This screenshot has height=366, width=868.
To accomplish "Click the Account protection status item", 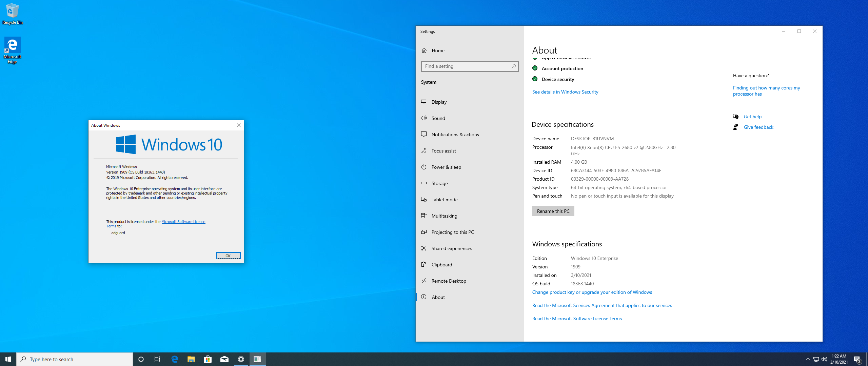I will (558, 68).
